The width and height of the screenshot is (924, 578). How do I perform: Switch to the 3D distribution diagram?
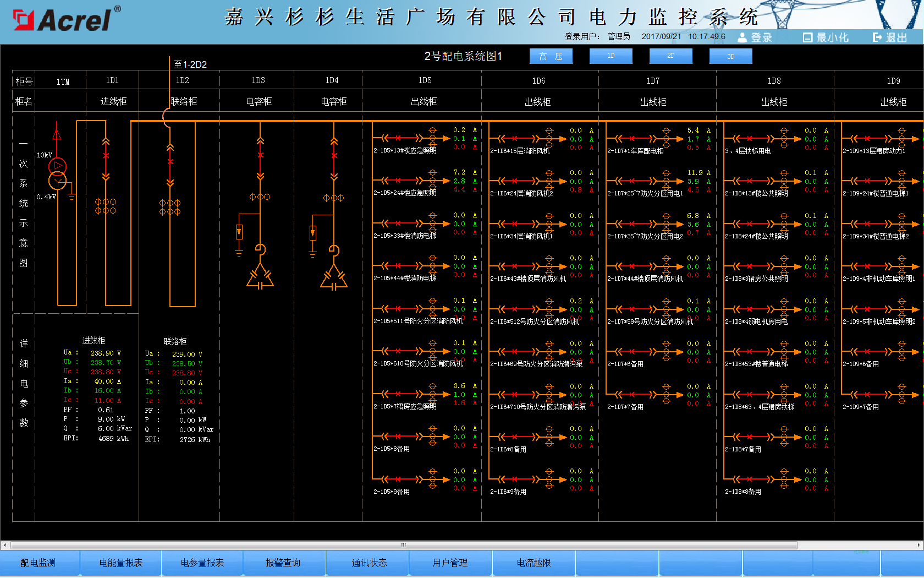pos(730,56)
